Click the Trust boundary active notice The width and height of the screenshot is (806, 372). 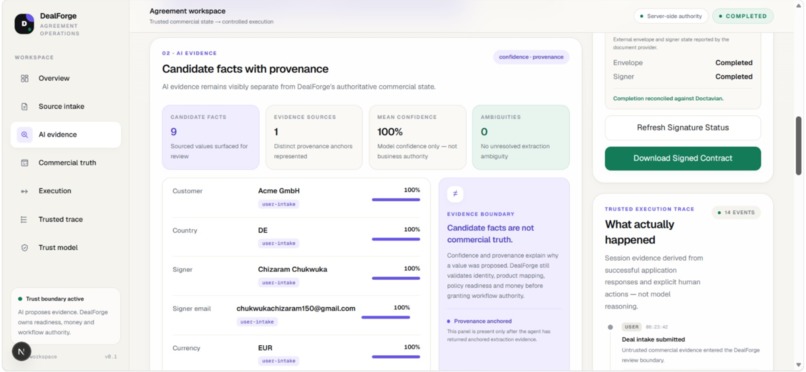[x=65, y=316]
